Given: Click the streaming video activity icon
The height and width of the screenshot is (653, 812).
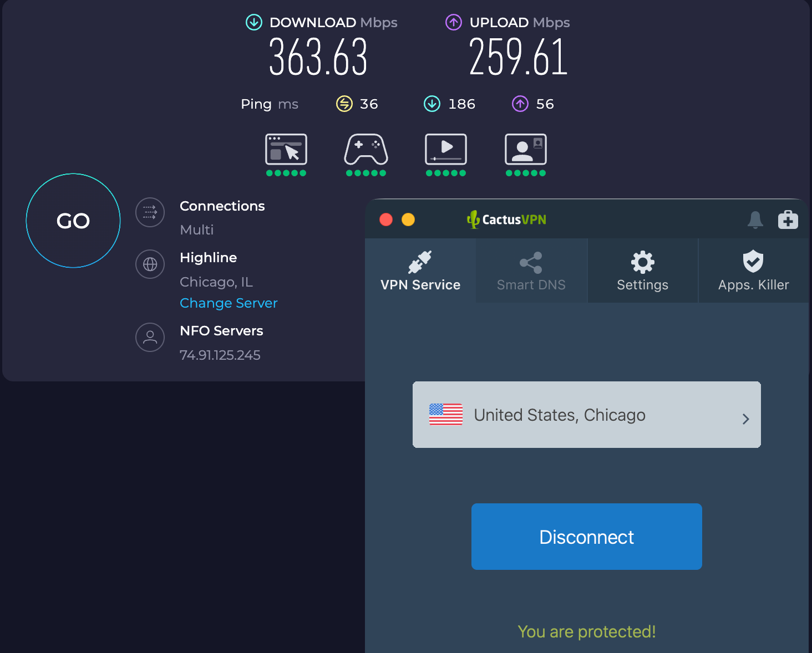Looking at the screenshot, I should (x=445, y=150).
